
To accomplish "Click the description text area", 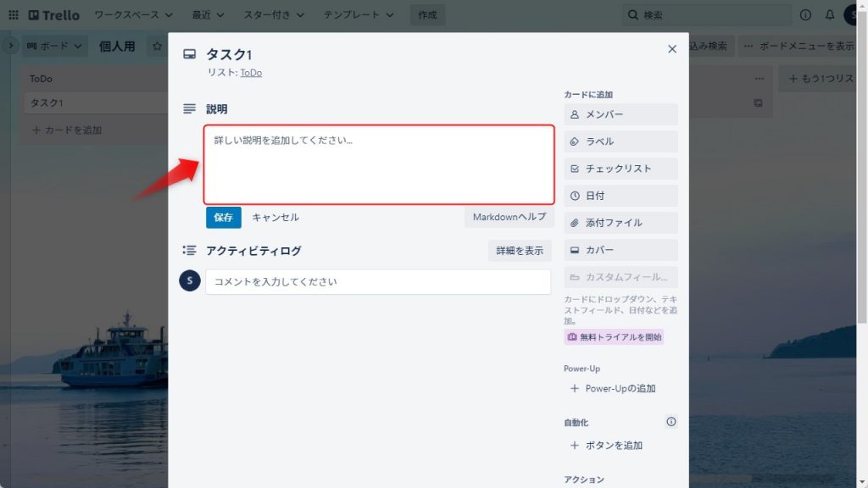I will click(379, 164).
